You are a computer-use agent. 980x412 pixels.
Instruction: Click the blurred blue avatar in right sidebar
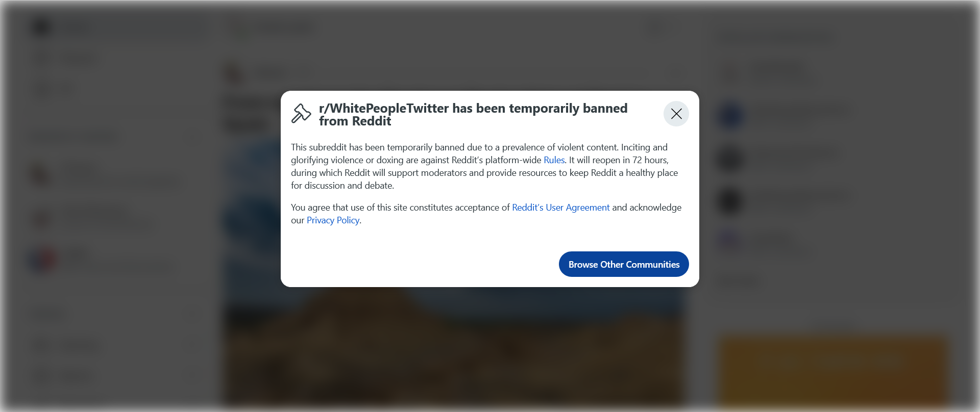click(730, 115)
